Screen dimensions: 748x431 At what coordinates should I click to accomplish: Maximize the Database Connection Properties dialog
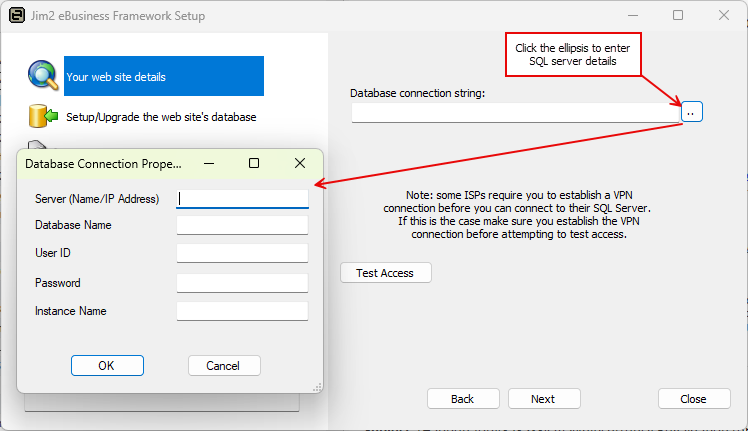pyautogui.click(x=254, y=164)
